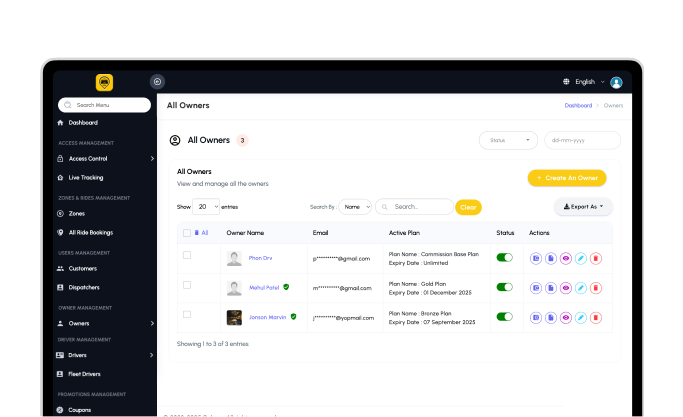View Mehul Patel via eye icon
Screen dimensions: 683x417
pos(565,288)
